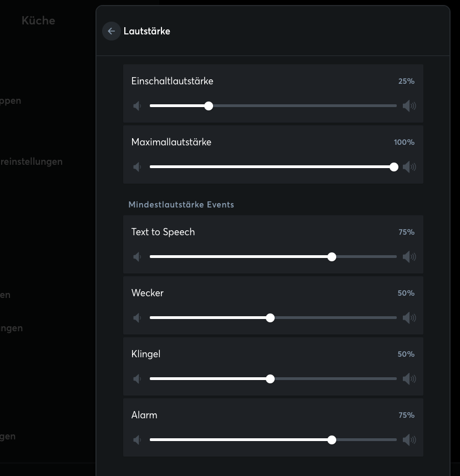Click the Alarm volume slider handle

pyautogui.click(x=332, y=440)
